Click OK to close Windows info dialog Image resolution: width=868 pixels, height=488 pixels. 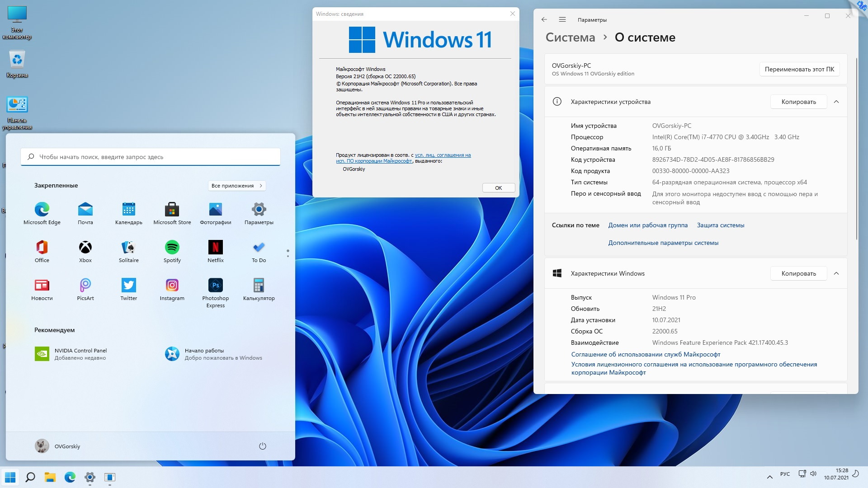click(x=498, y=188)
